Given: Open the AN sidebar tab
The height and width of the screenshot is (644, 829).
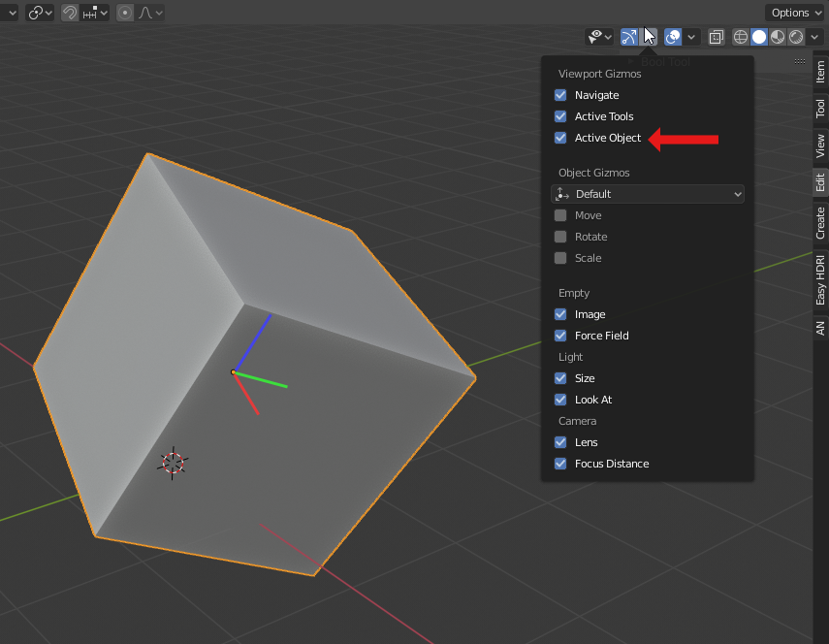Looking at the screenshot, I should pyautogui.click(x=820, y=328).
